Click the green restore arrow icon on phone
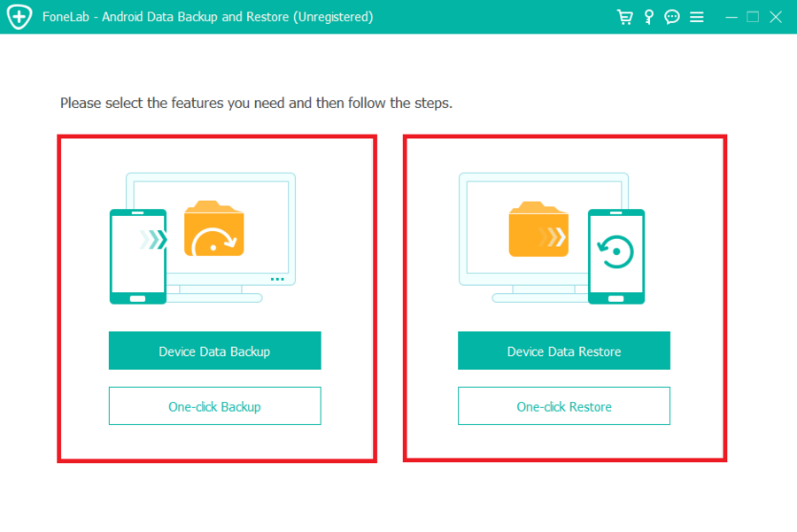 [617, 249]
